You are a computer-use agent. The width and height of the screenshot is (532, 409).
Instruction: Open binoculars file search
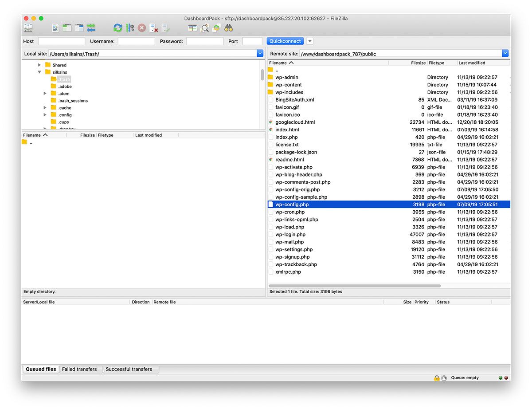click(228, 28)
